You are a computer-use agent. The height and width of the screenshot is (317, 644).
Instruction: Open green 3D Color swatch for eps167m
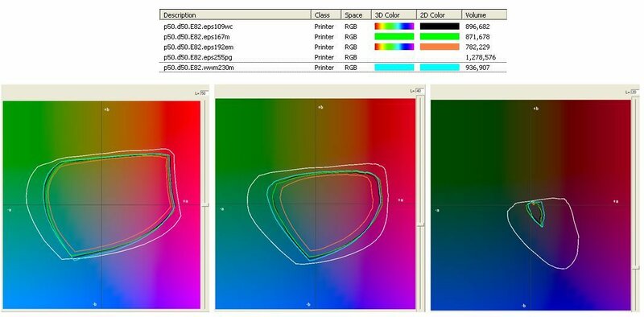pyautogui.click(x=394, y=36)
